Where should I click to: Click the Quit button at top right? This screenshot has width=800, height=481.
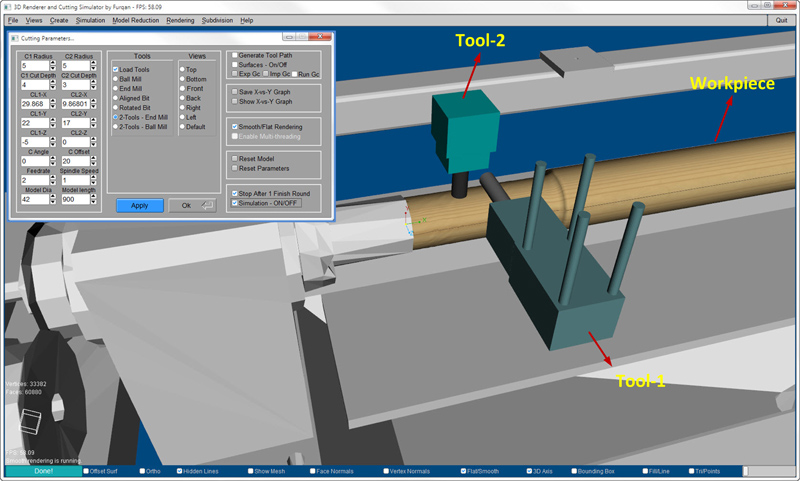[x=780, y=20]
